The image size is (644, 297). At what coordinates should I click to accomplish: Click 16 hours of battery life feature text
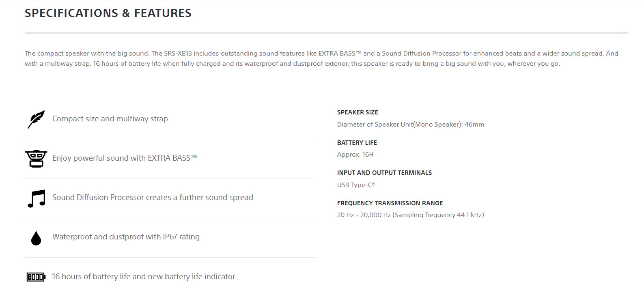pyautogui.click(x=144, y=276)
